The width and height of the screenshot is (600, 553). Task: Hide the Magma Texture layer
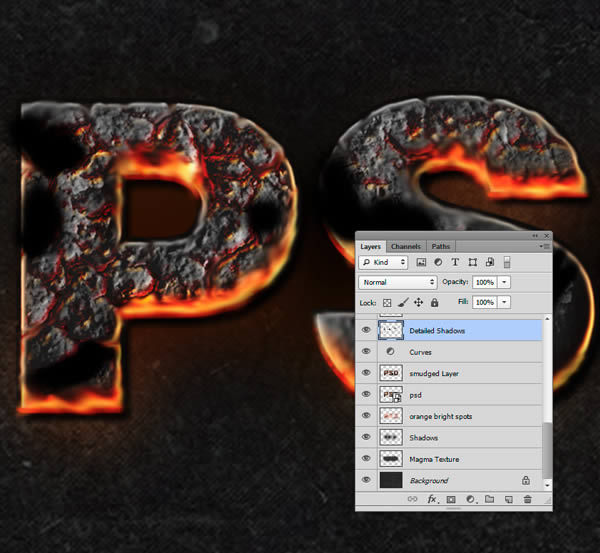tap(366, 458)
